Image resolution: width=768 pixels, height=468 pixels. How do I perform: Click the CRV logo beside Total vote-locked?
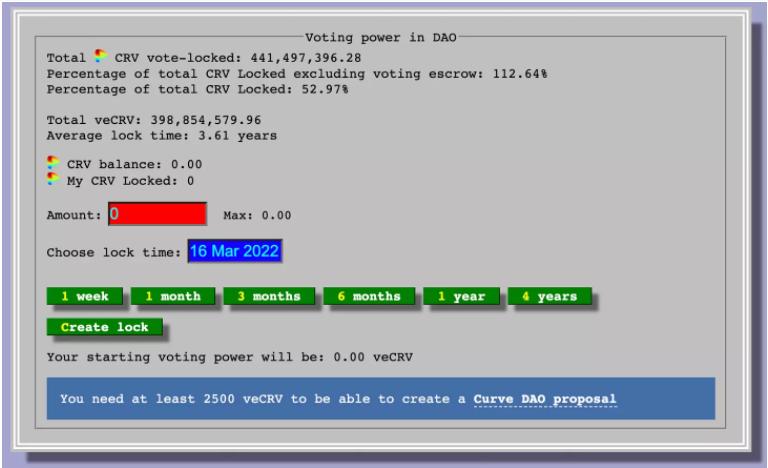point(99,57)
